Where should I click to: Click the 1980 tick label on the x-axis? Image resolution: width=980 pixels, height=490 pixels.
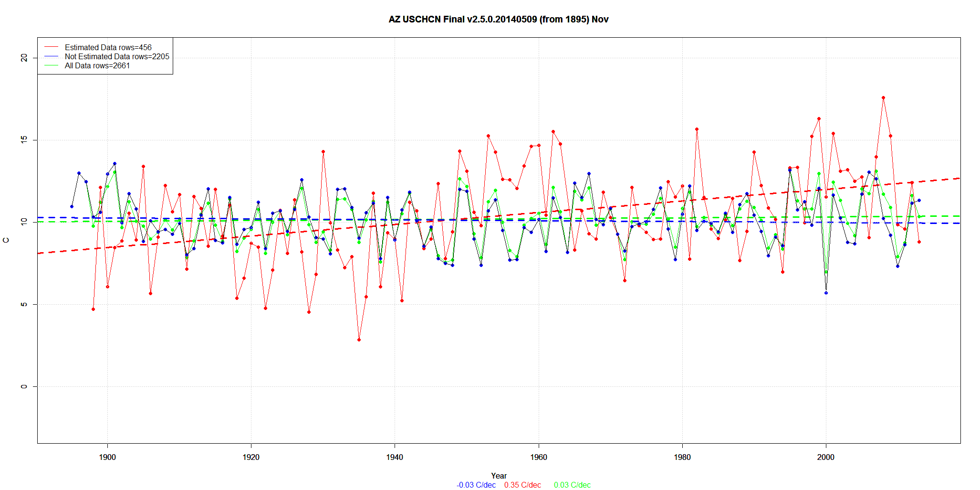click(x=682, y=457)
